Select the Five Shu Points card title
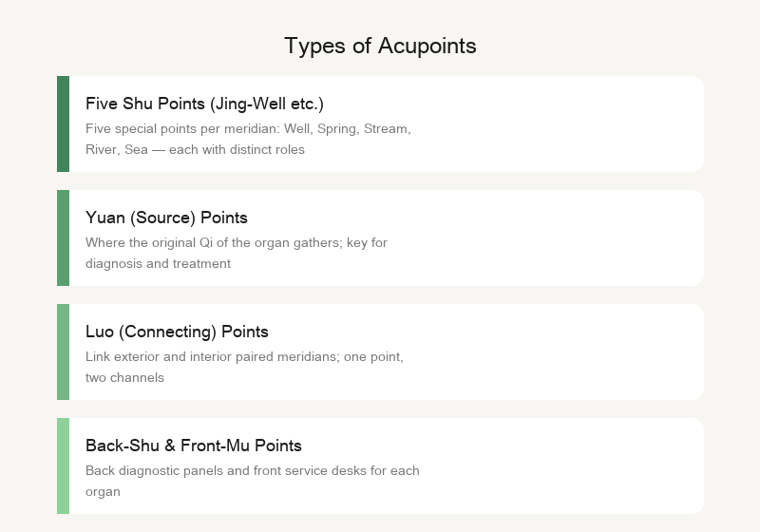 [204, 104]
